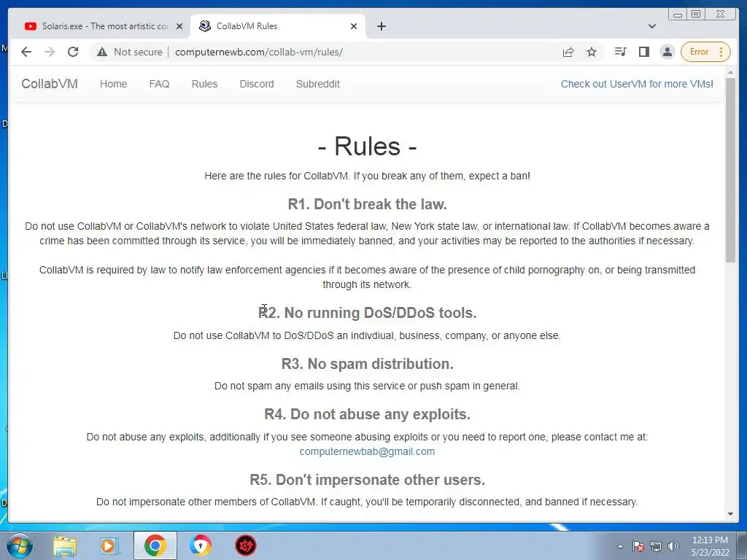Image resolution: width=747 pixels, height=560 pixels.
Task: Open the media control icon
Action: coord(620,52)
